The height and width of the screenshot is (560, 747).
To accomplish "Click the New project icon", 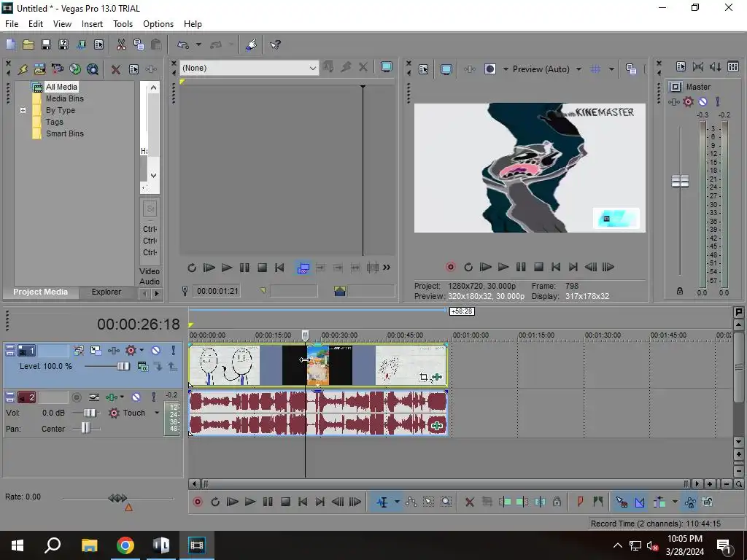I will (10, 44).
